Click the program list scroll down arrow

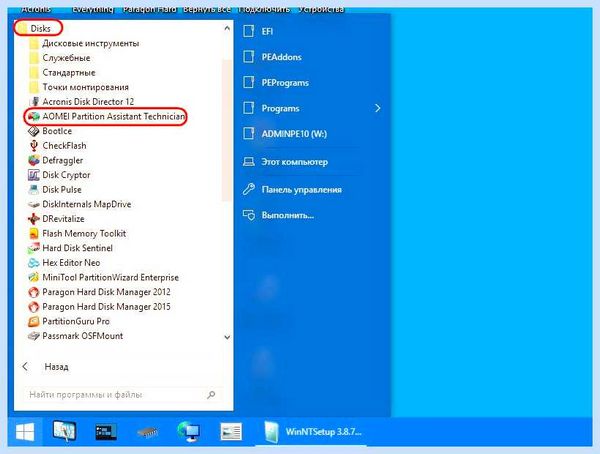point(227,337)
